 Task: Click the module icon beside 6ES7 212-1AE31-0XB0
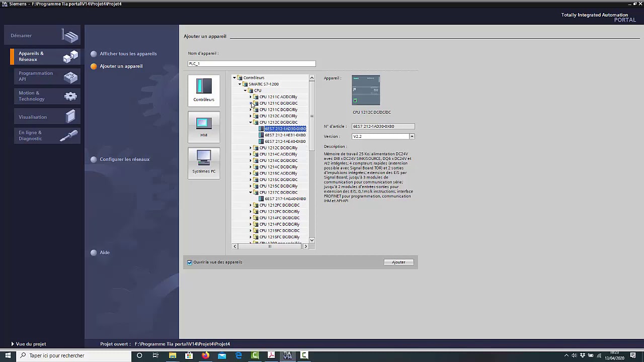coord(261,135)
